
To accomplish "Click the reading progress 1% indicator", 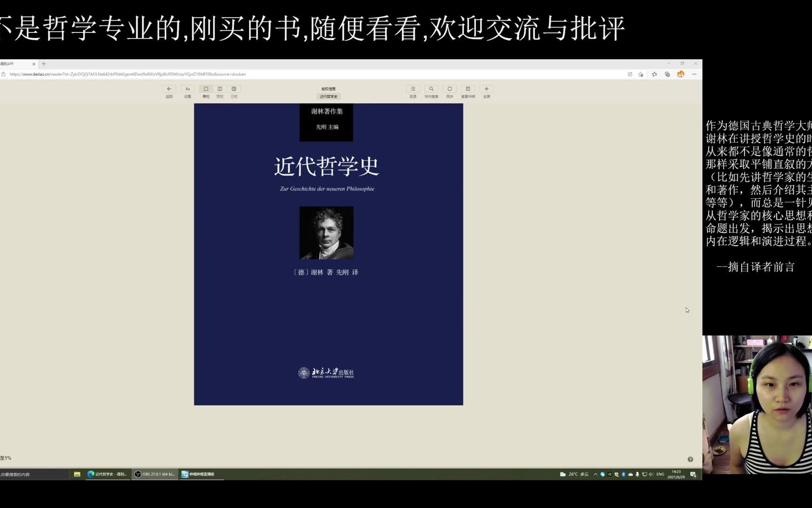I will (6, 458).
